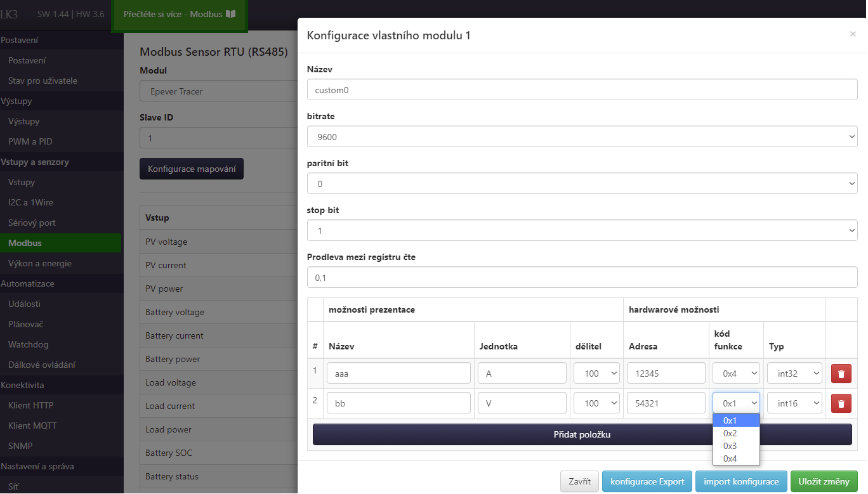Click the konfigurace Export button

coord(647,481)
